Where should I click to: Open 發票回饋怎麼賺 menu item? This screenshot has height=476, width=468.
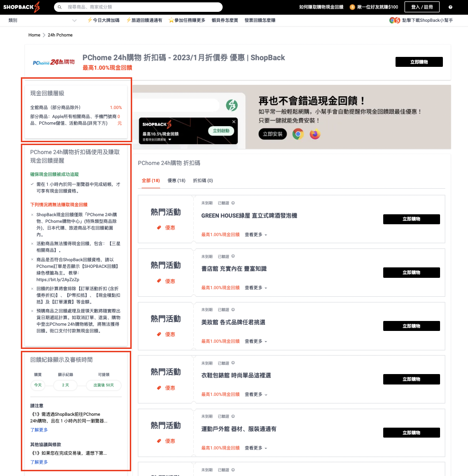pos(260,20)
